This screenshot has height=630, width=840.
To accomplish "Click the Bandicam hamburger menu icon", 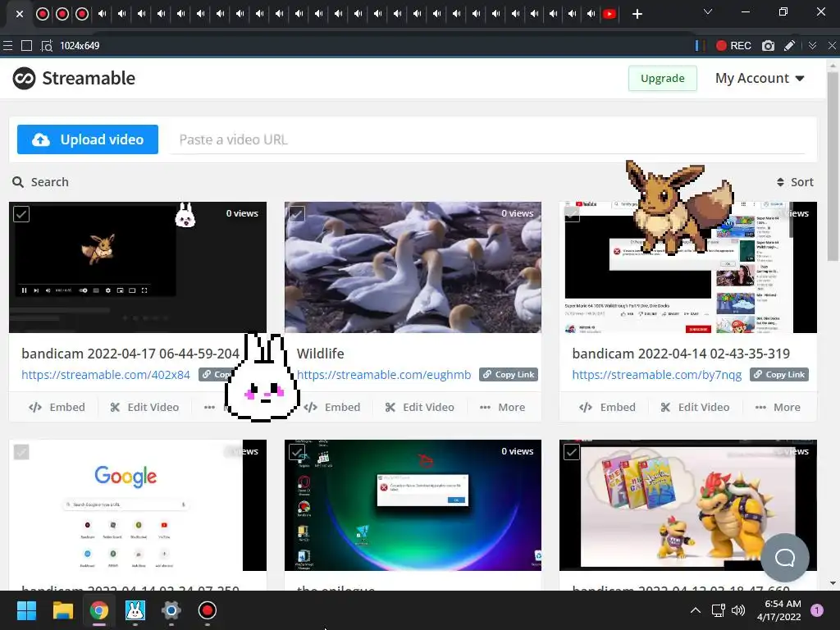I will point(7,46).
